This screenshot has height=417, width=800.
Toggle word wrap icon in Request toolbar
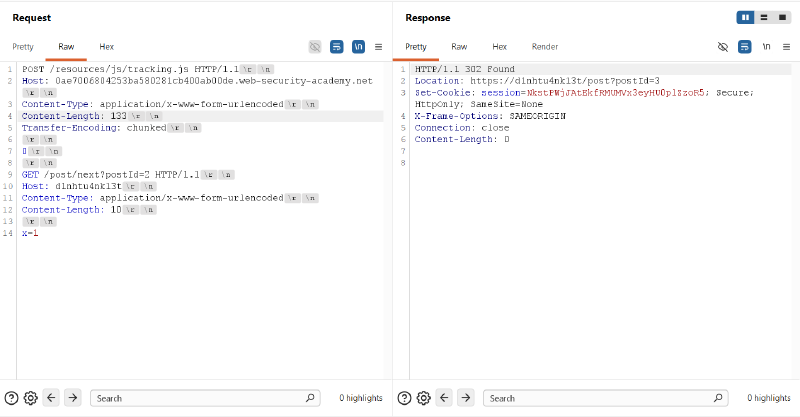coord(337,47)
